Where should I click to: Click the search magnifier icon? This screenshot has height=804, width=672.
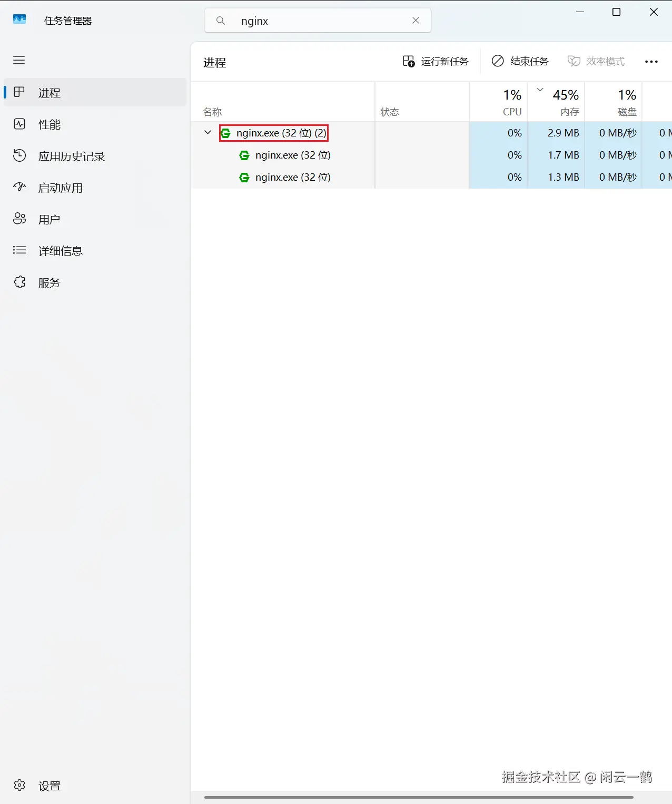pyautogui.click(x=221, y=21)
